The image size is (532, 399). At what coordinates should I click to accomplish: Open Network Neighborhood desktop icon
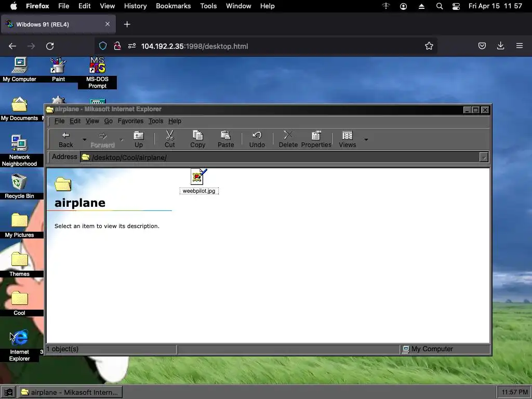pyautogui.click(x=19, y=151)
